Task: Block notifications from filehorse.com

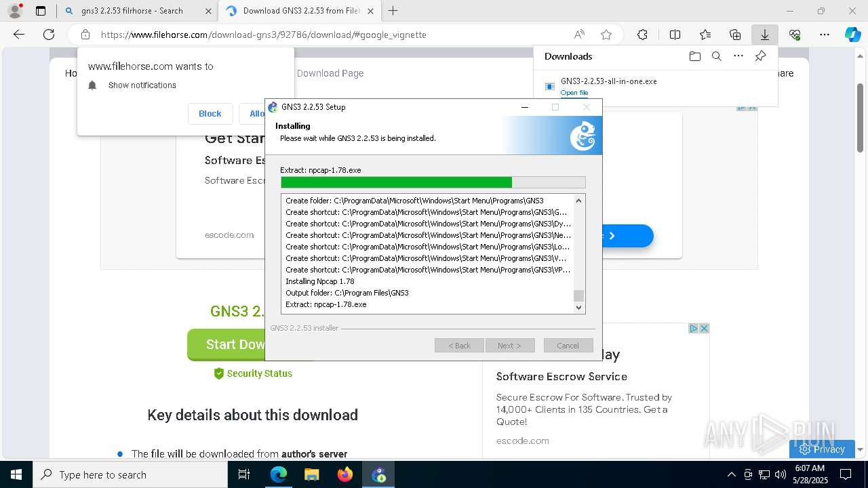Action: pyautogui.click(x=210, y=113)
